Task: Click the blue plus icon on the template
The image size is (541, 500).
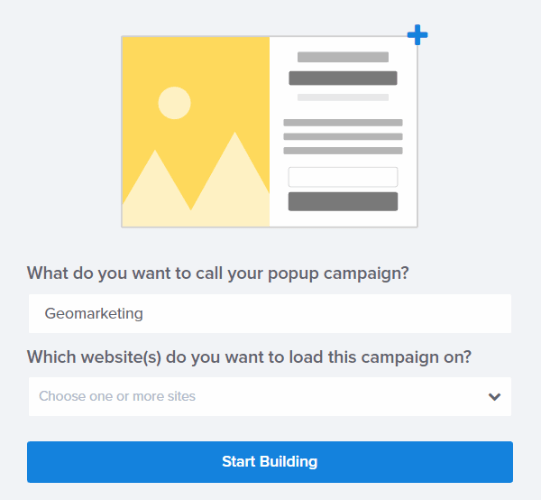Action: 417,35
